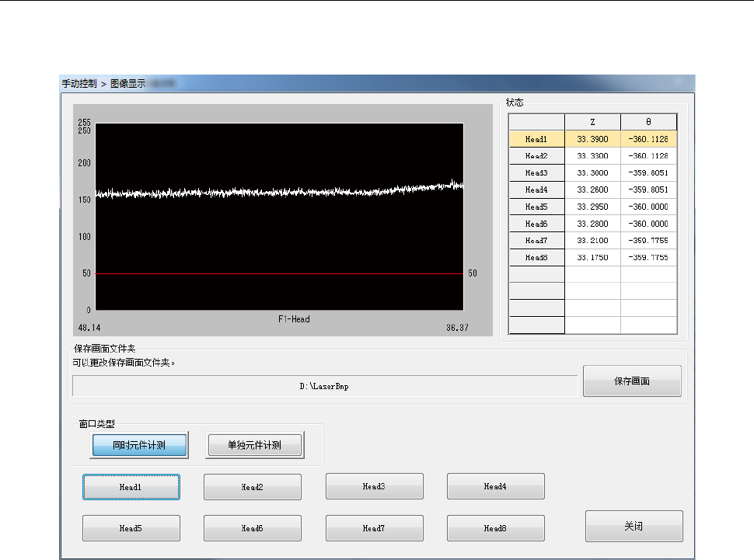
Task: Click the white waveform in the graph
Action: pos(280,192)
